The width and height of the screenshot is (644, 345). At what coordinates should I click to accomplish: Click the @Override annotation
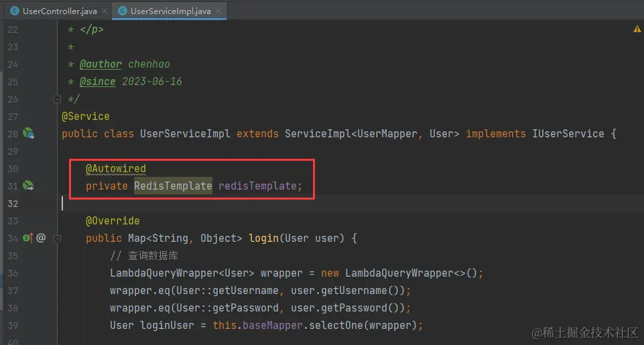(113, 220)
